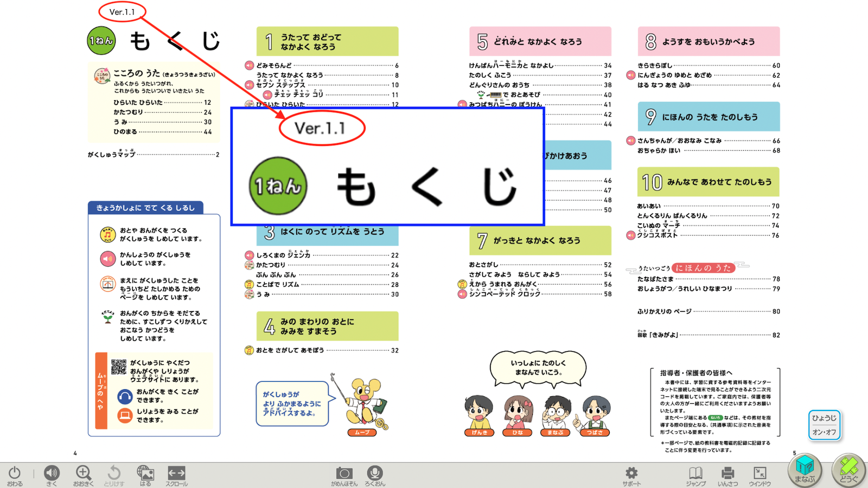Toggle the ひょうじ オン・オフ display switch
This screenshot has height=488, width=868.
824,425
